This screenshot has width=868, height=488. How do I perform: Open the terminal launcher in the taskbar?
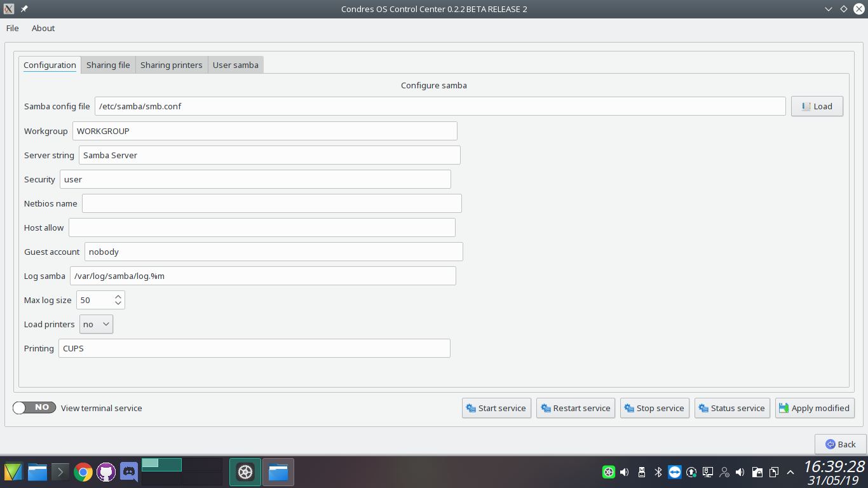pos(60,472)
